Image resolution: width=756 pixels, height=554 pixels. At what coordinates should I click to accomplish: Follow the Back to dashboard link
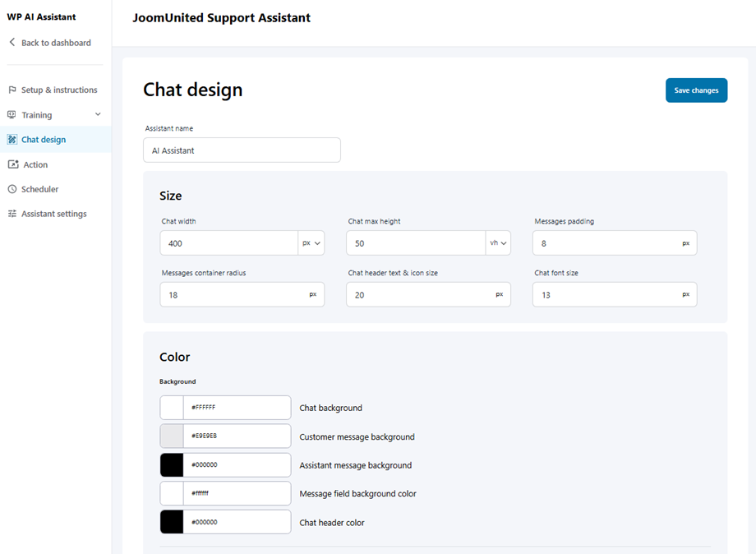pyautogui.click(x=56, y=42)
